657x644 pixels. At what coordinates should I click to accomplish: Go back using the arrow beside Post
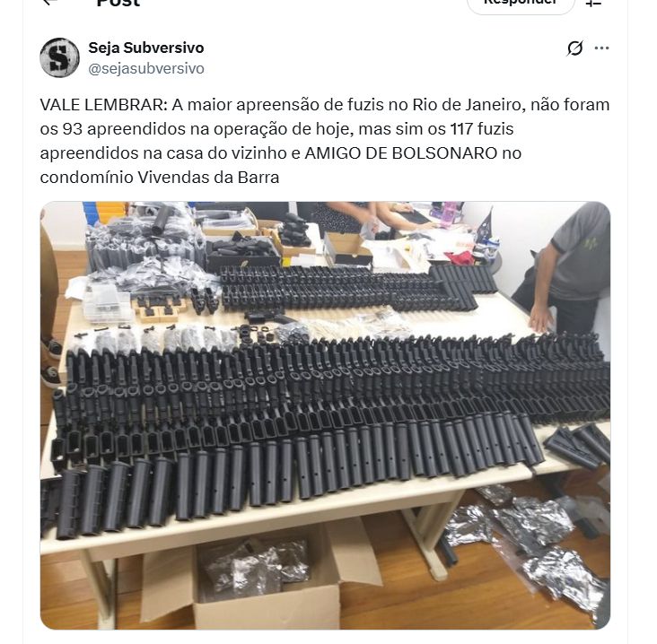49,2
